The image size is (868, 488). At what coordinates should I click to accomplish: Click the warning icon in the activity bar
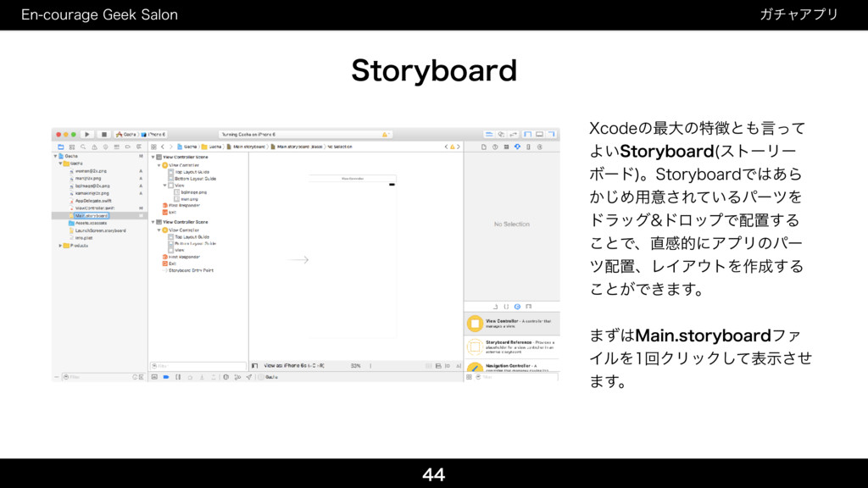click(386, 135)
